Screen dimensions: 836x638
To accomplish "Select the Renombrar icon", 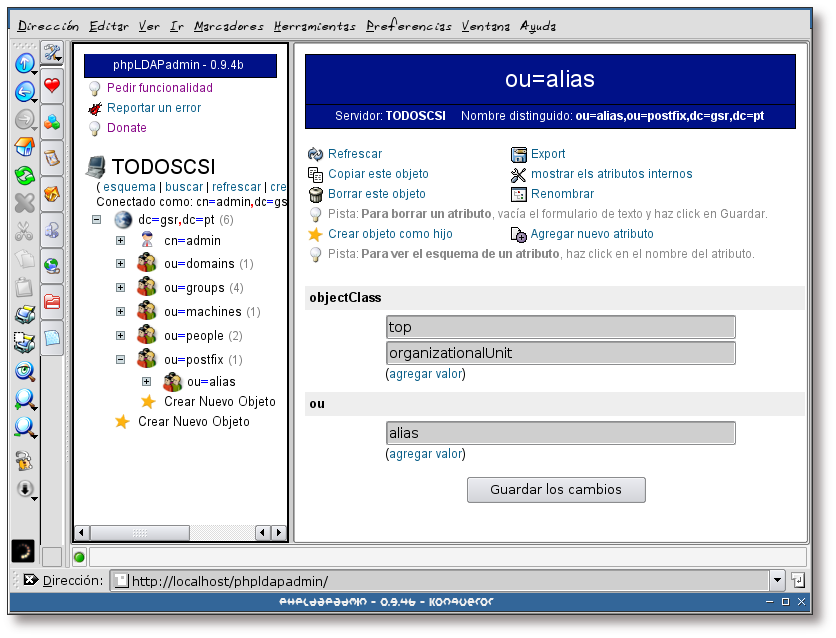I will (521, 194).
